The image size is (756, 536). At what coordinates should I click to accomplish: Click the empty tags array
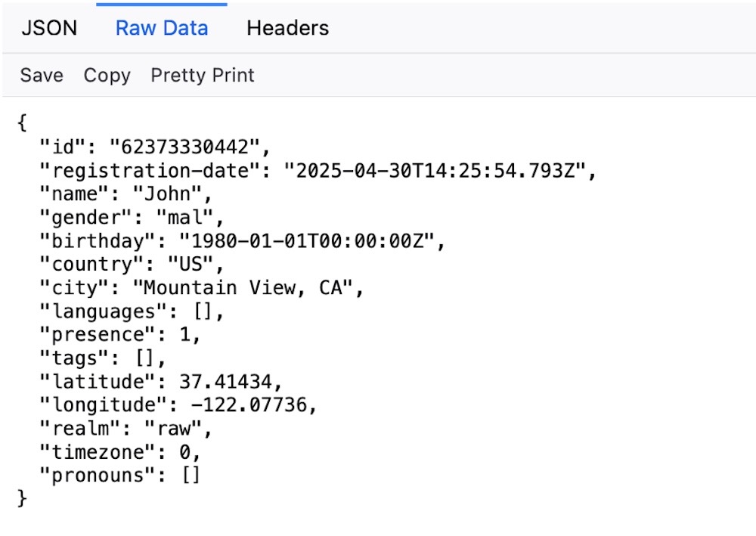151,358
